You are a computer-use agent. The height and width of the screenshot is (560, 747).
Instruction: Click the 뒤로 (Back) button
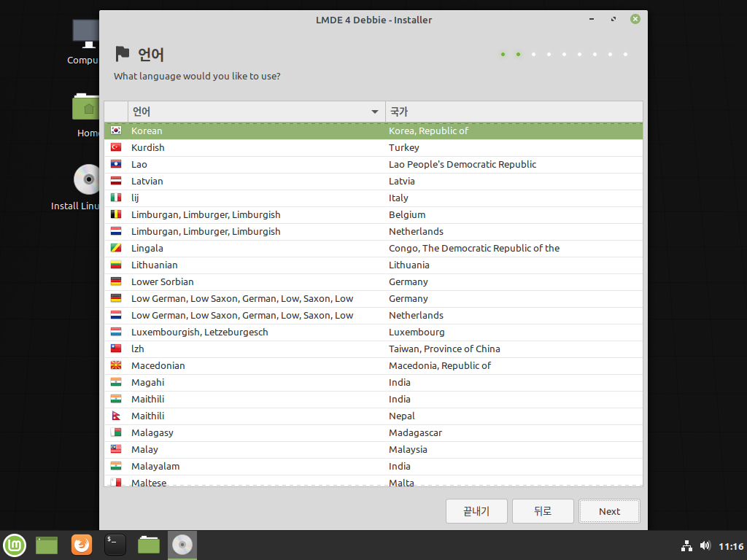543,511
